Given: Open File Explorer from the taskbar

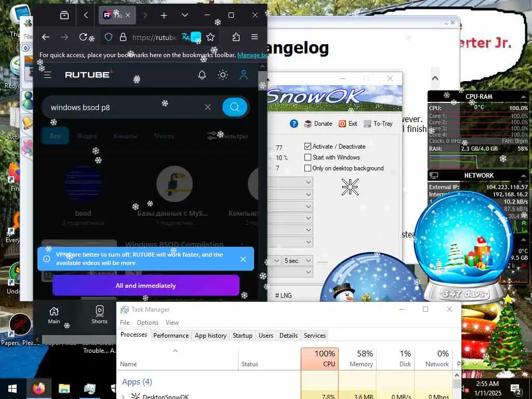Looking at the screenshot, I should coord(64,389).
